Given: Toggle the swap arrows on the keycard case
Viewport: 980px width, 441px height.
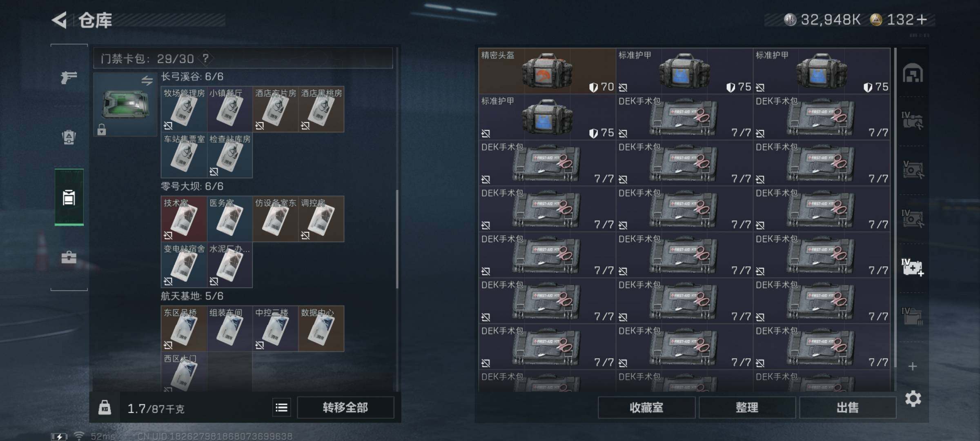Looking at the screenshot, I should tap(147, 80).
